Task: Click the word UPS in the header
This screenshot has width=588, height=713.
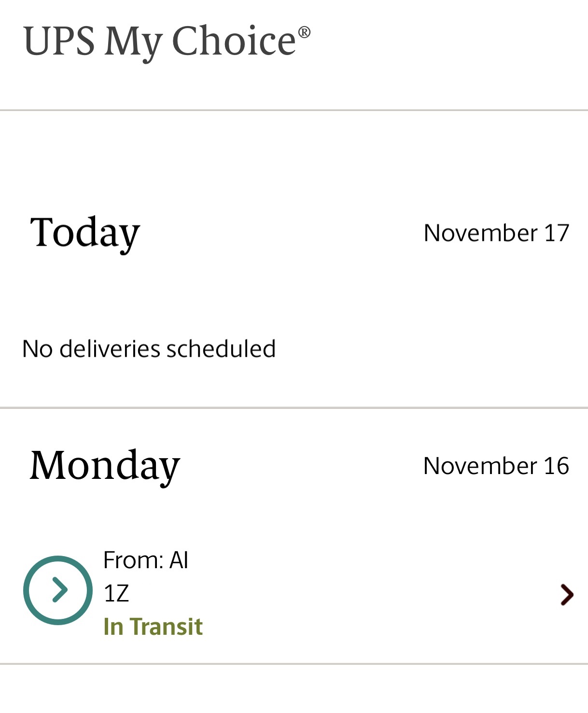Action: [x=59, y=42]
